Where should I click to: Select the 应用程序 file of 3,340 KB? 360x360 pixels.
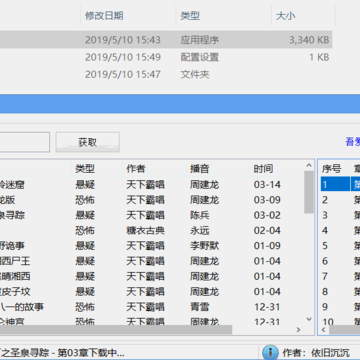pyautogui.click(x=166, y=40)
